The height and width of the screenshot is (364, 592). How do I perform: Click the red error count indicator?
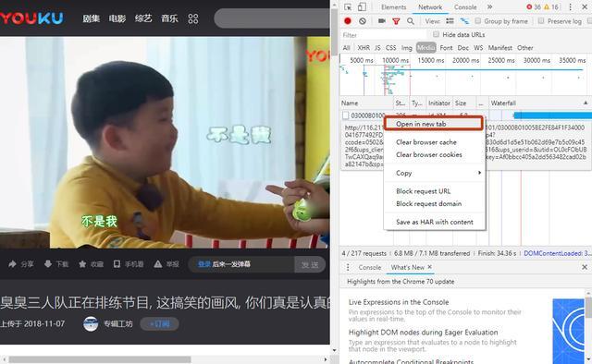534,7
